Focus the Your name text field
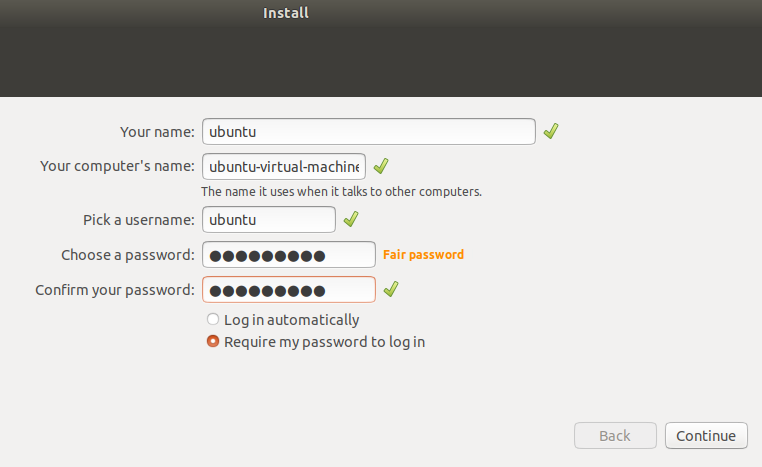 (x=369, y=131)
